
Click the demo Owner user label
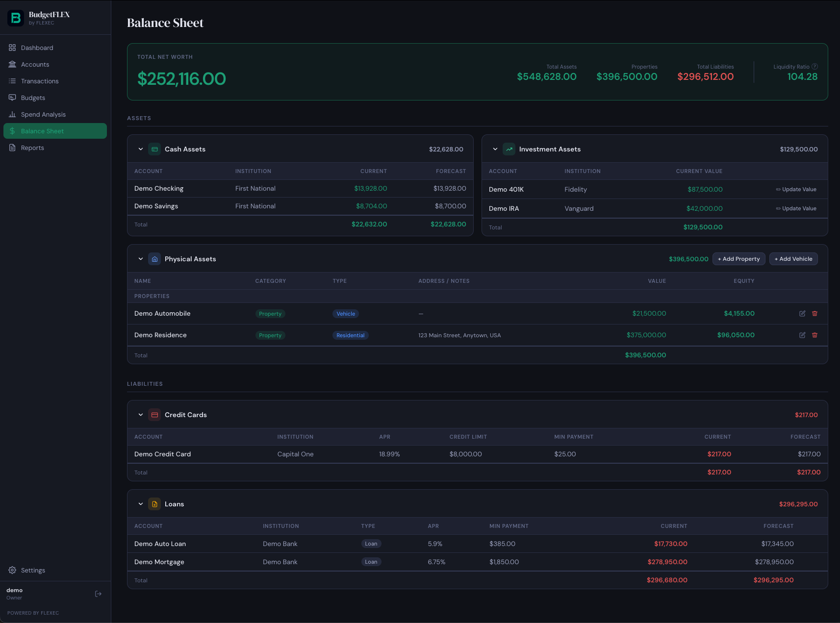[x=15, y=594]
